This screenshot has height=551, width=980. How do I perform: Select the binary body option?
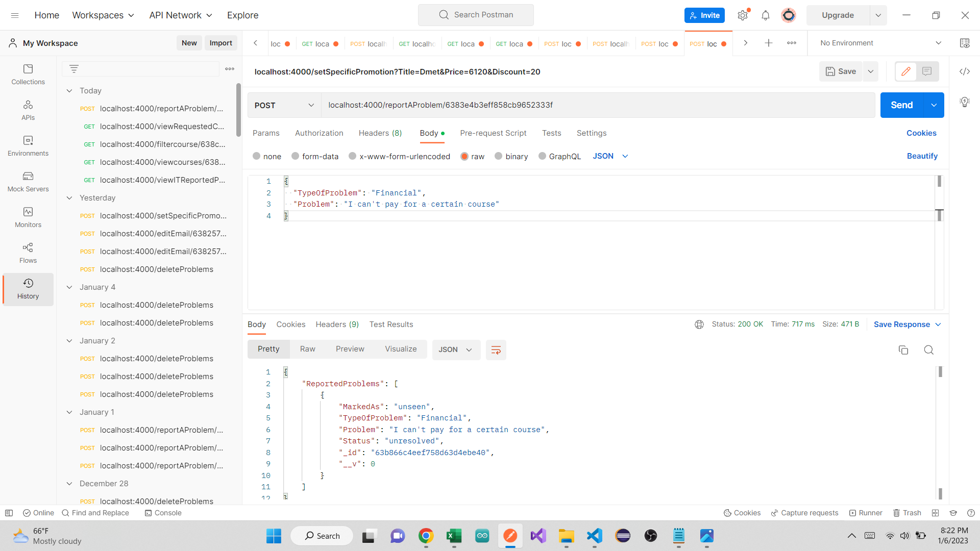[511, 156]
